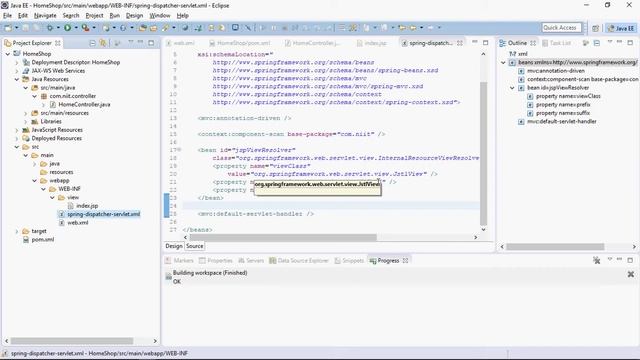The height and width of the screenshot is (360, 640).
Task: Click the green Run toolbar button
Action: click(67, 28)
